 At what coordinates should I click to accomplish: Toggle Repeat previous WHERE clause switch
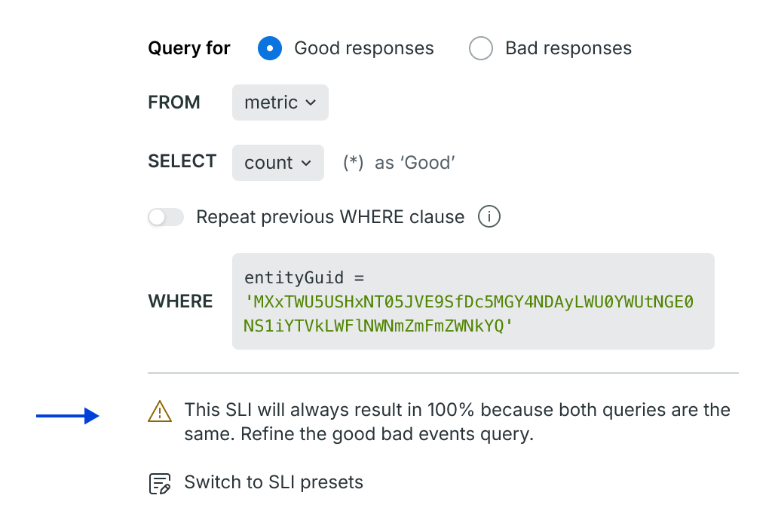(166, 217)
